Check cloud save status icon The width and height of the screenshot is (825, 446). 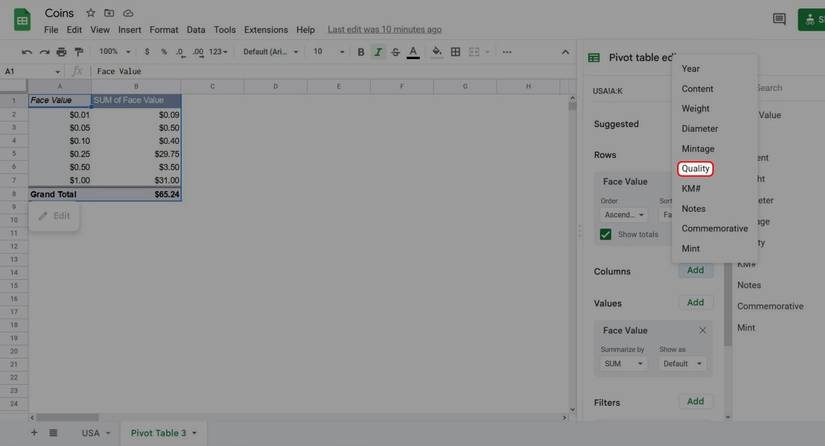(x=128, y=13)
